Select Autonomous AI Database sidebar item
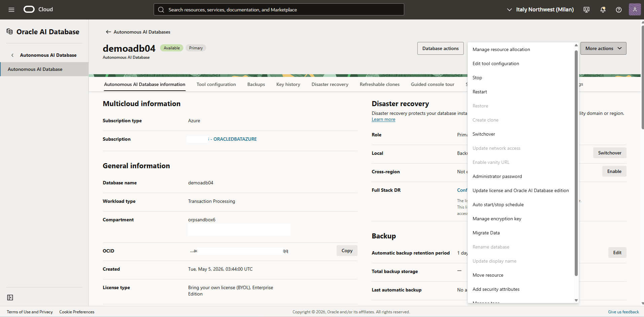This screenshot has height=317, width=644. pos(44,69)
